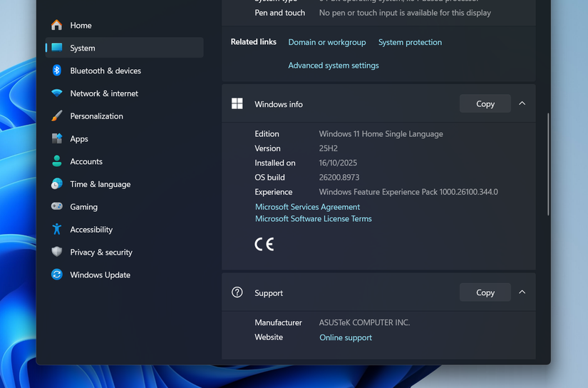Click the Windows info header text
The image size is (588, 388).
tap(279, 104)
